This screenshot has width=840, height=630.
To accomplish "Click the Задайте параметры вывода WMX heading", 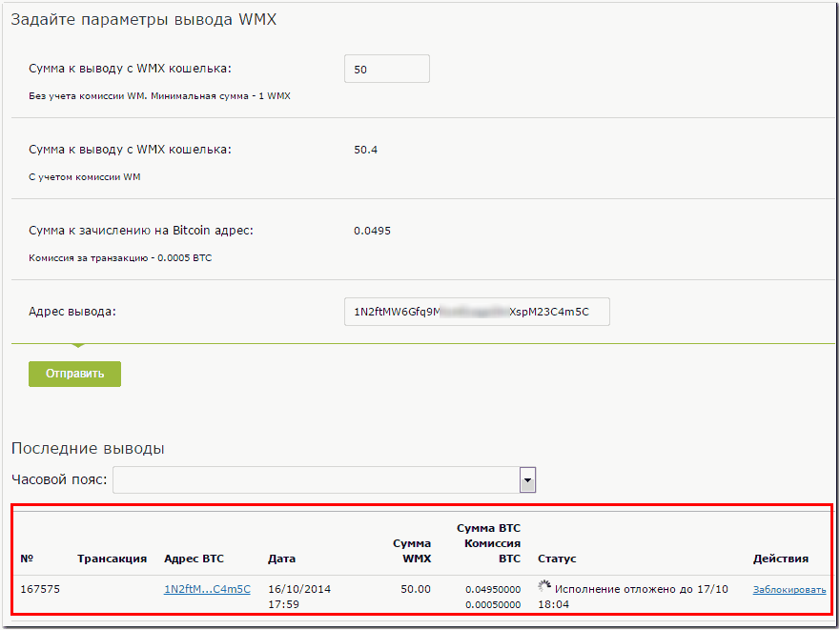I will click(144, 20).
